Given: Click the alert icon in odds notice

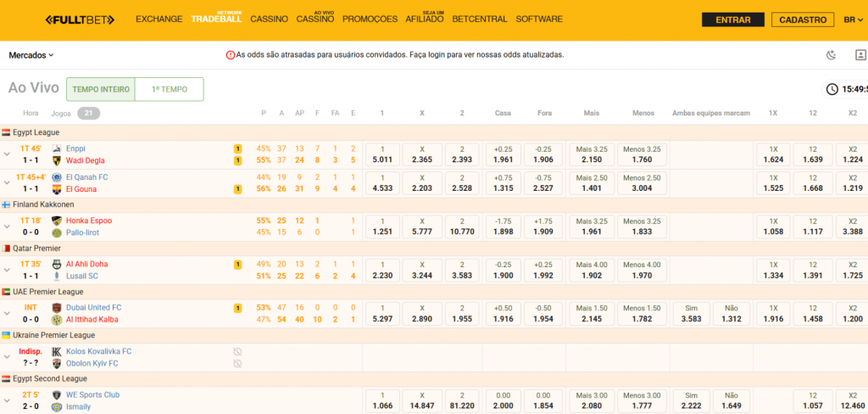Looking at the screenshot, I should pos(231,55).
